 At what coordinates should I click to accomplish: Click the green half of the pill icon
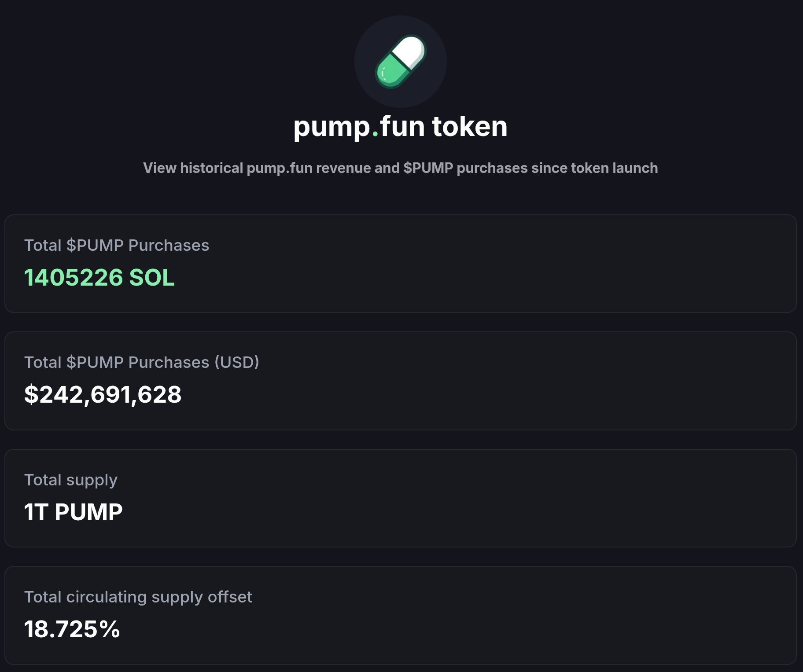coord(390,73)
